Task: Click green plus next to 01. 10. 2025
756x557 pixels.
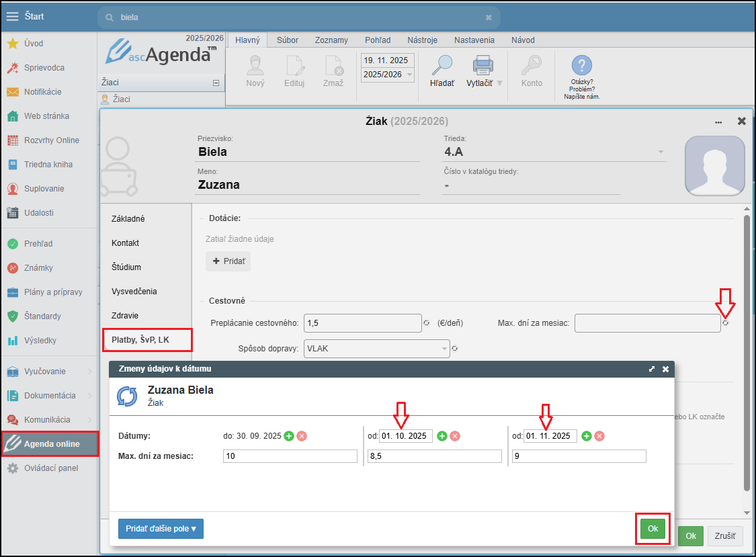Action: 442,436
